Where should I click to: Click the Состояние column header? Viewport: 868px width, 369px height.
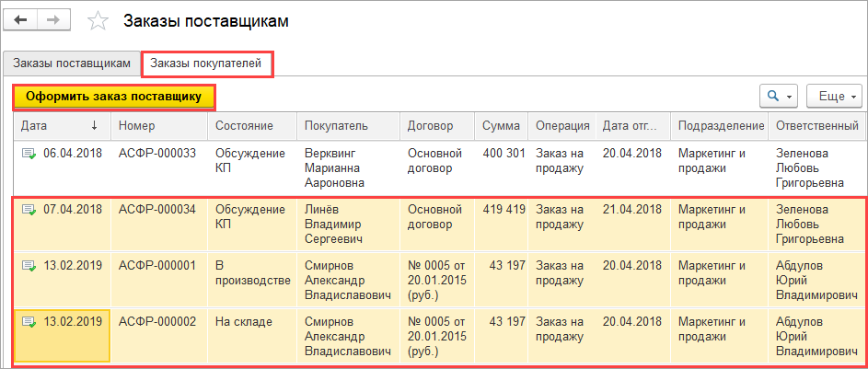243,125
